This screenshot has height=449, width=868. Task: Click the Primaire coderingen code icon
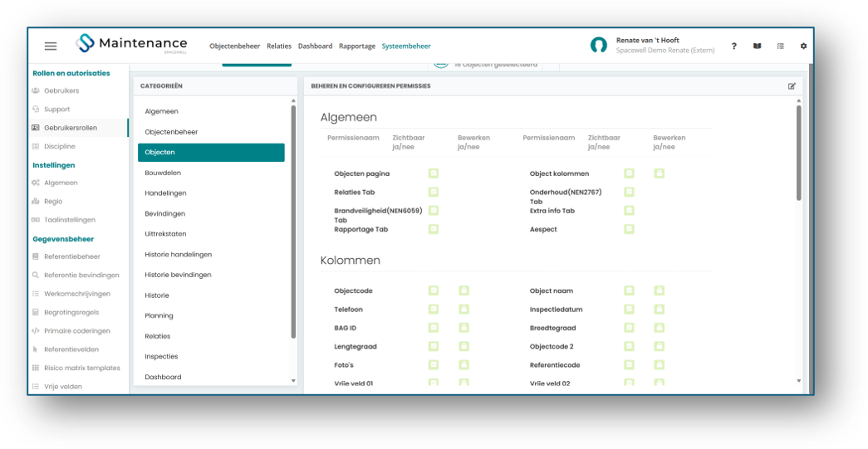coord(36,330)
